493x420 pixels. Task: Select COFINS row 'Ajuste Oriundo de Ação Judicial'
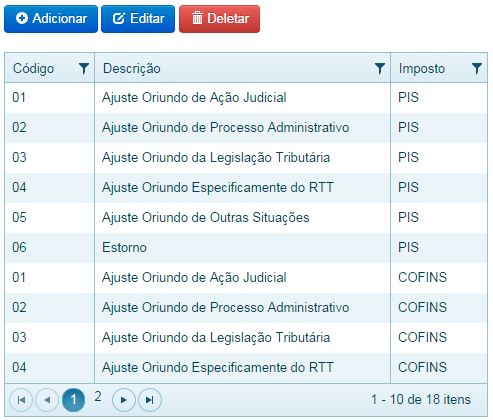click(x=246, y=278)
